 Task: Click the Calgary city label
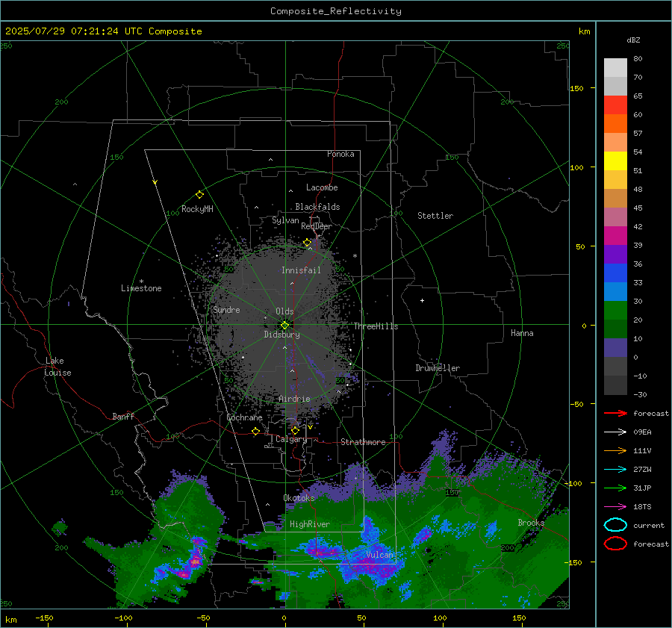(291, 439)
